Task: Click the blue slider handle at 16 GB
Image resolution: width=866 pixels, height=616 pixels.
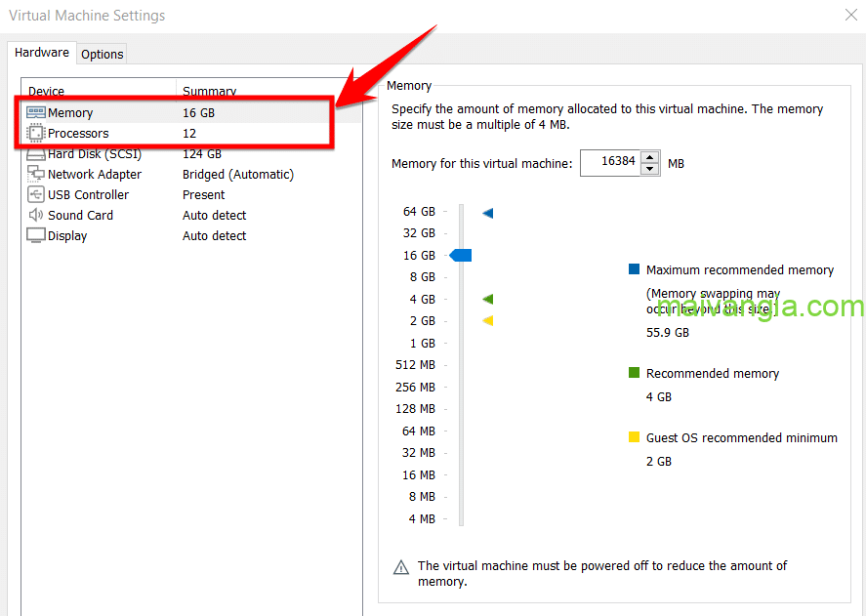Action: point(460,255)
